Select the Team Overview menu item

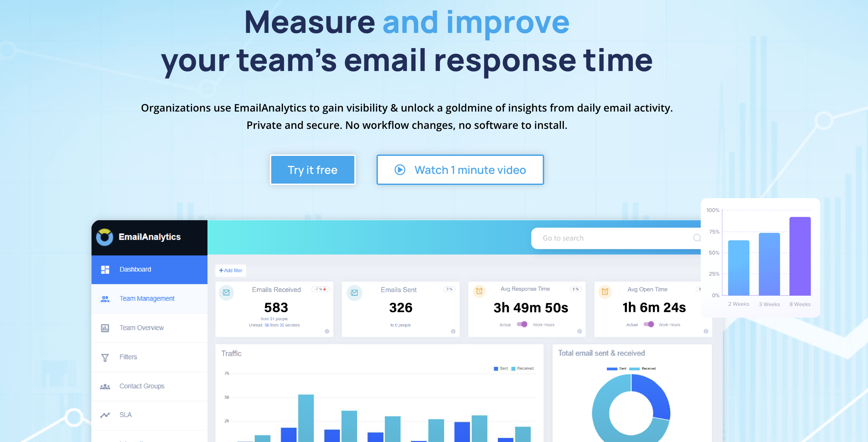[x=141, y=328]
